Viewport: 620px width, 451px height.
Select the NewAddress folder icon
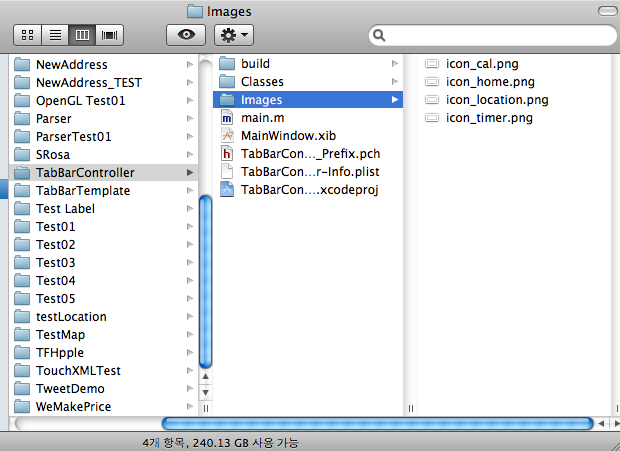click(22, 64)
